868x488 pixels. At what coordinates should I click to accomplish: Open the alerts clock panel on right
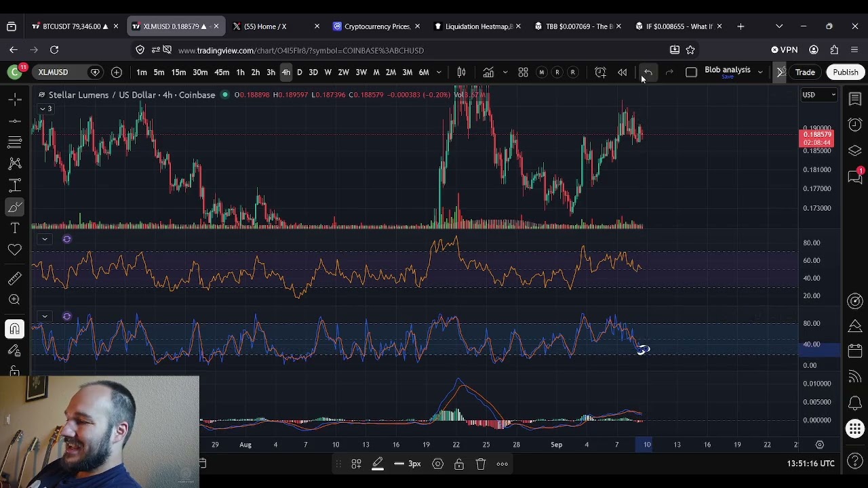pos(854,125)
